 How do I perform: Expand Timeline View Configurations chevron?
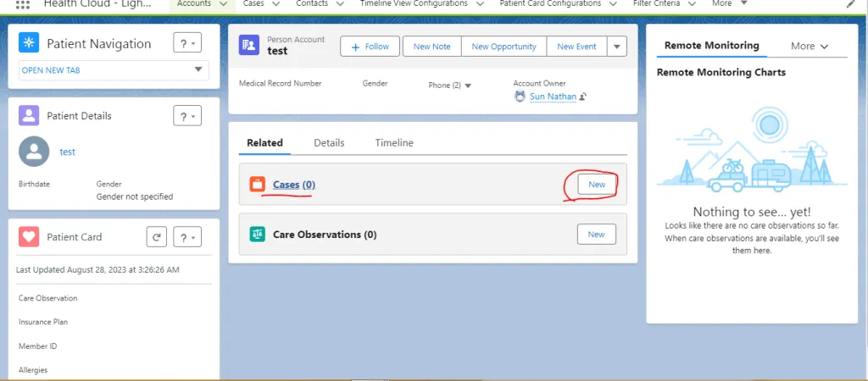(481, 4)
